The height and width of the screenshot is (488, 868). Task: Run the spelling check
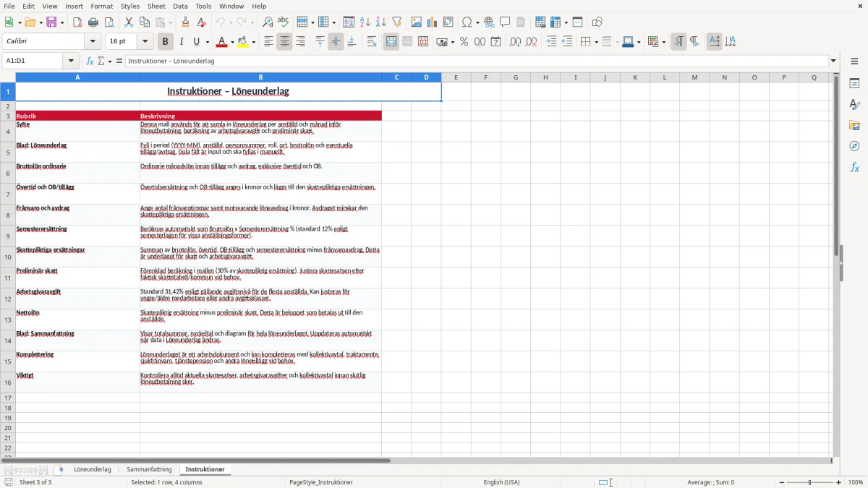tap(284, 22)
